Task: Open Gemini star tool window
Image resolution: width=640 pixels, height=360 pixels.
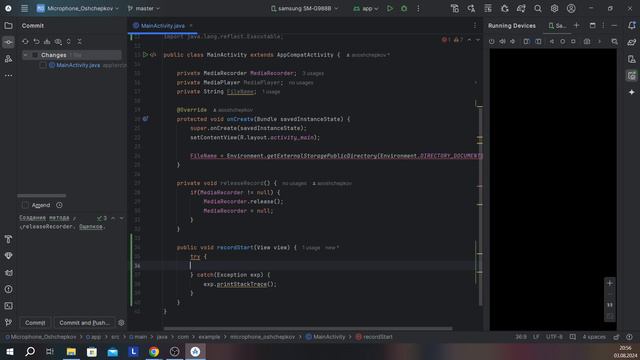Action: pyautogui.click(x=631, y=92)
